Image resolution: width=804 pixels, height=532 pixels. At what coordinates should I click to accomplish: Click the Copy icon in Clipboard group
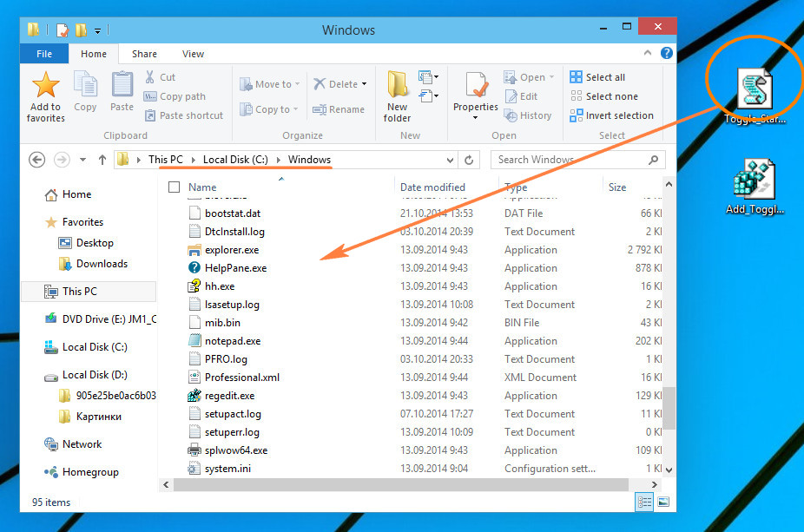[x=85, y=84]
